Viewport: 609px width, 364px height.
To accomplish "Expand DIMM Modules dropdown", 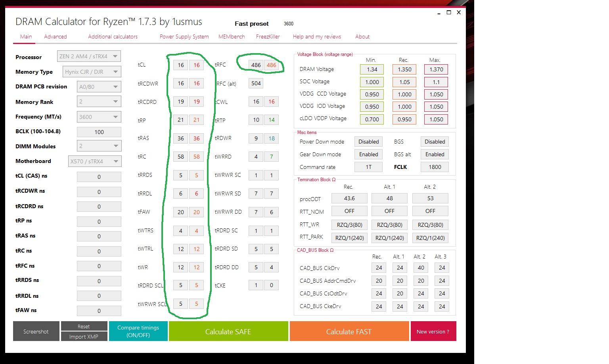I will point(99,146).
